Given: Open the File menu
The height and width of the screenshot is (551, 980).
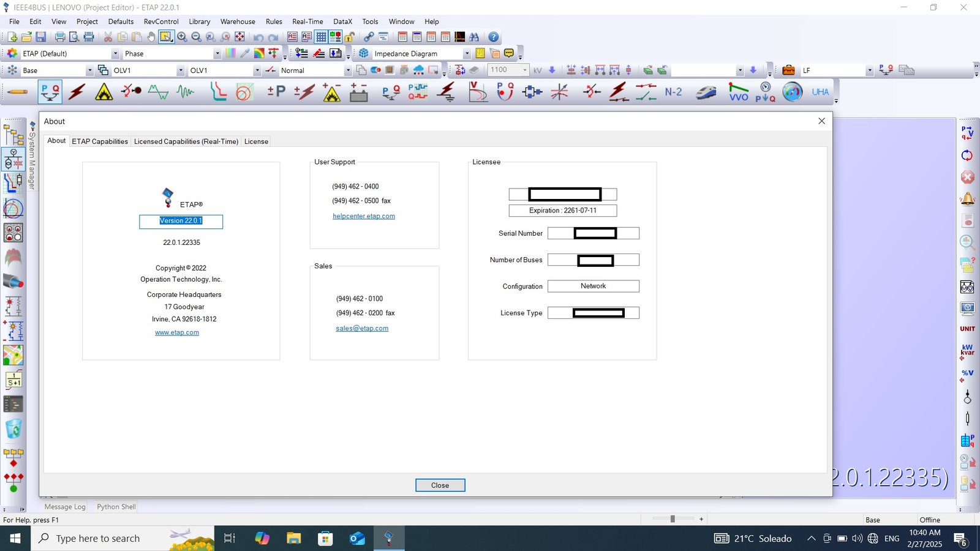Looking at the screenshot, I should coord(14,21).
